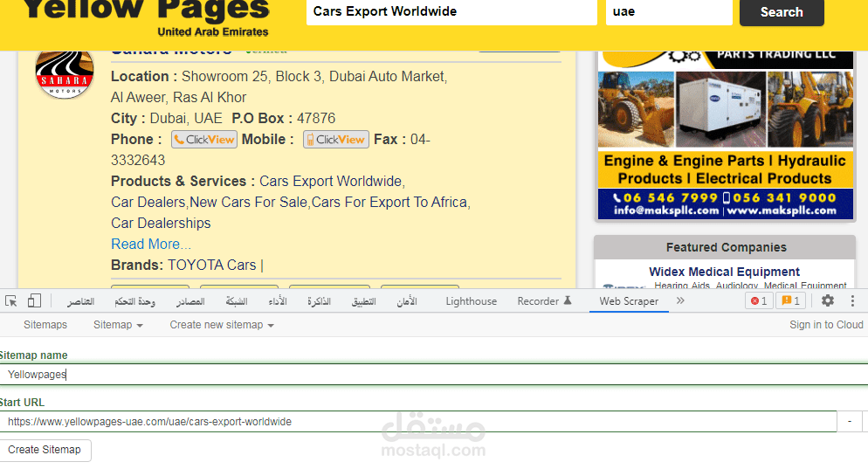Open Create new sitemap dropdown
Viewport: 868px width, 469px height.
222,325
